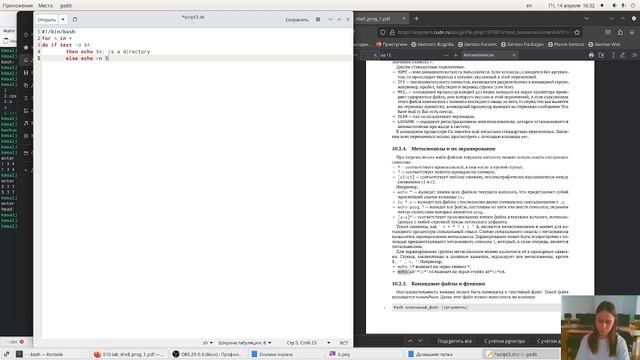640x360 pixels.
Task: Open 'Gentoo Wiki' bookmark
Action: coord(605,44)
